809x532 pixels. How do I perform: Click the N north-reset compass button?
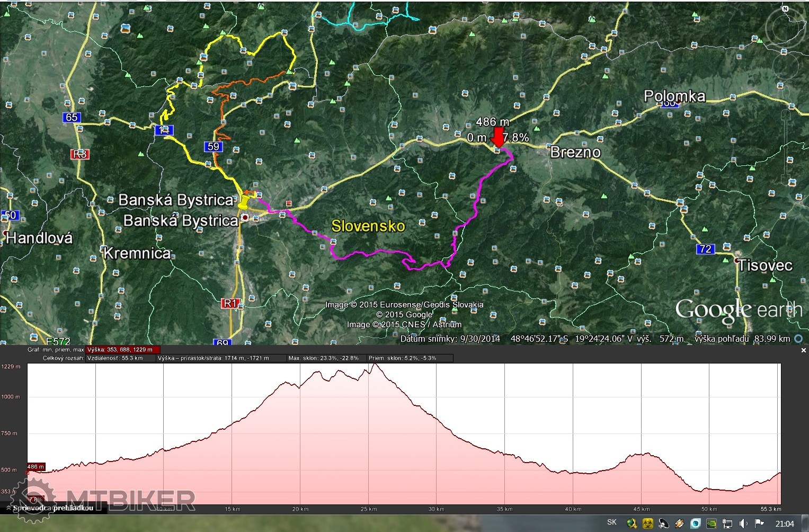(786, 9)
